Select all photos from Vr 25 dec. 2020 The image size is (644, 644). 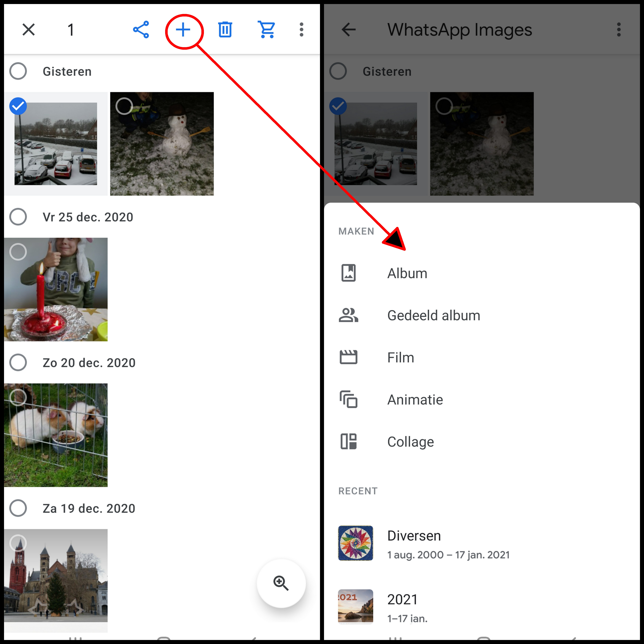[18, 217]
